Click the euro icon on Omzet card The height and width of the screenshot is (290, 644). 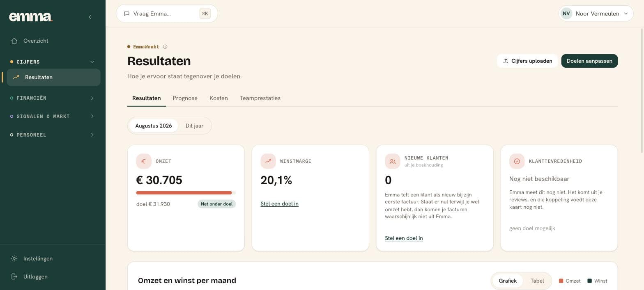click(x=144, y=161)
